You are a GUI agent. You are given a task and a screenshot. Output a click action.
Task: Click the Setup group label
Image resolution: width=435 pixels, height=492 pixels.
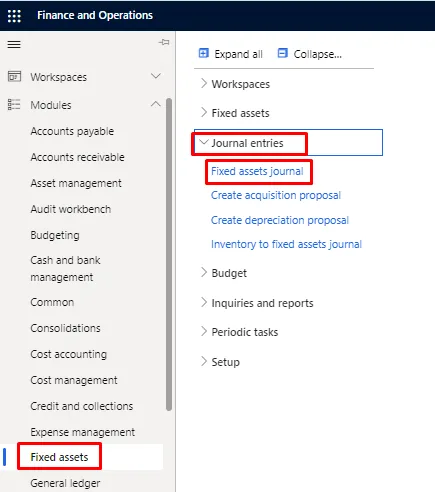click(226, 362)
